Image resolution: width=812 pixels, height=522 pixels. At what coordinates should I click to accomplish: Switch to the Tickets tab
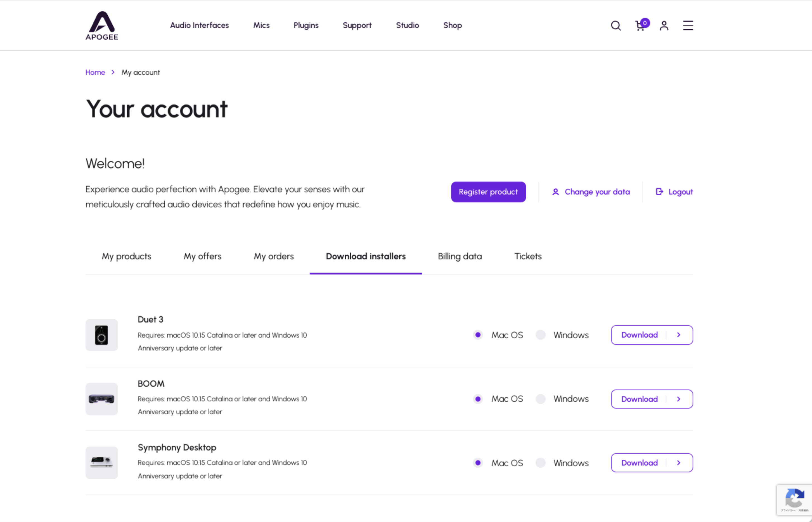click(x=528, y=257)
